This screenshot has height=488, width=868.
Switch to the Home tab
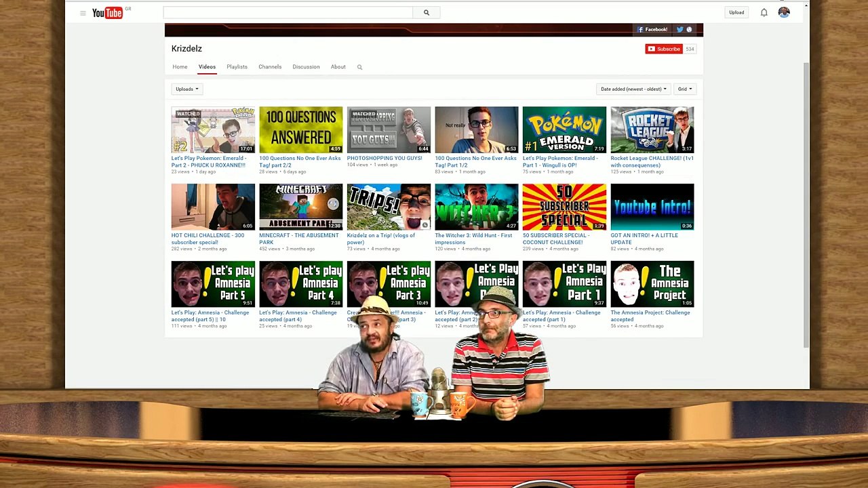[180, 67]
